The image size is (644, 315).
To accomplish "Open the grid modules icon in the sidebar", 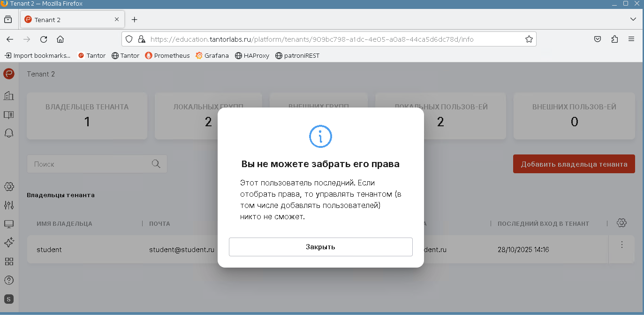I will (x=9, y=261).
